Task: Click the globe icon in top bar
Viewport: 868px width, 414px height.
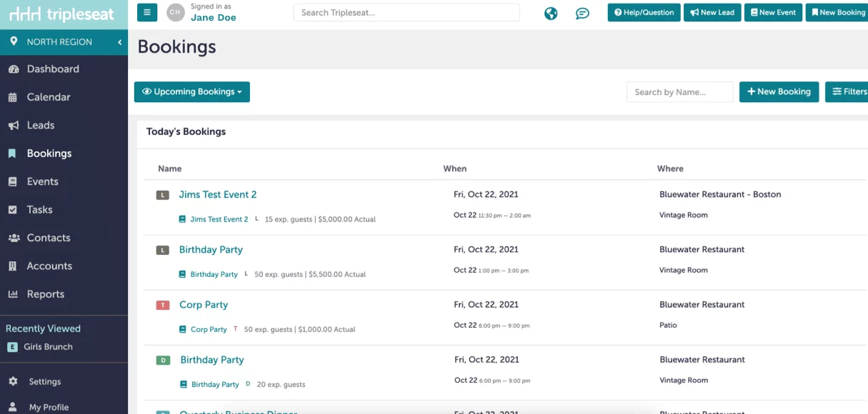Action: pyautogui.click(x=551, y=13)
